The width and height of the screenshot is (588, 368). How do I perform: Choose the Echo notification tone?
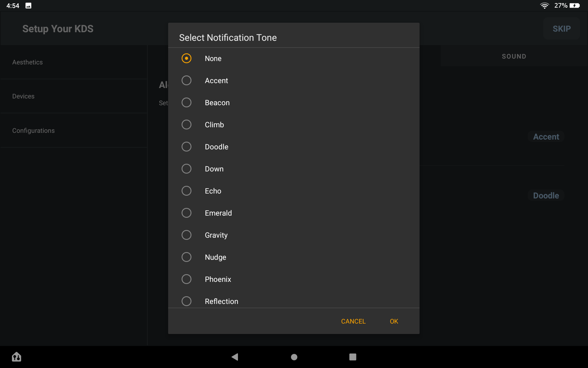tap(186, 191)
